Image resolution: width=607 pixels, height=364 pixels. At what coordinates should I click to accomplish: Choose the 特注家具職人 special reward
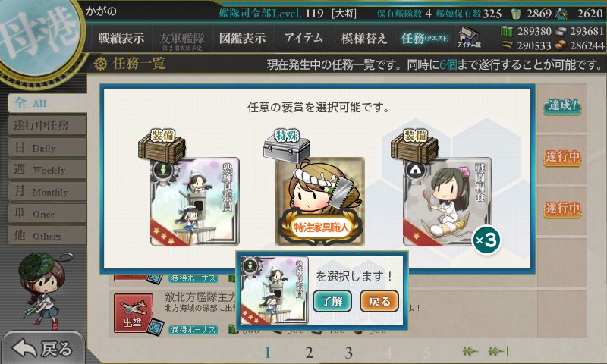pos(319,202)
